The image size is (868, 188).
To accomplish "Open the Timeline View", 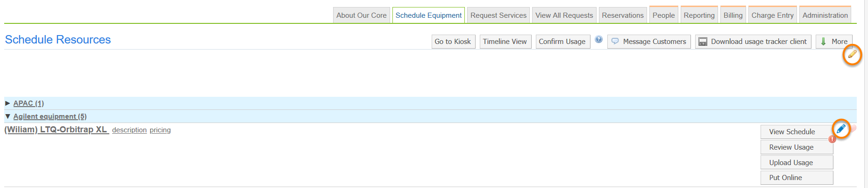I will click(x=505, y=42).
